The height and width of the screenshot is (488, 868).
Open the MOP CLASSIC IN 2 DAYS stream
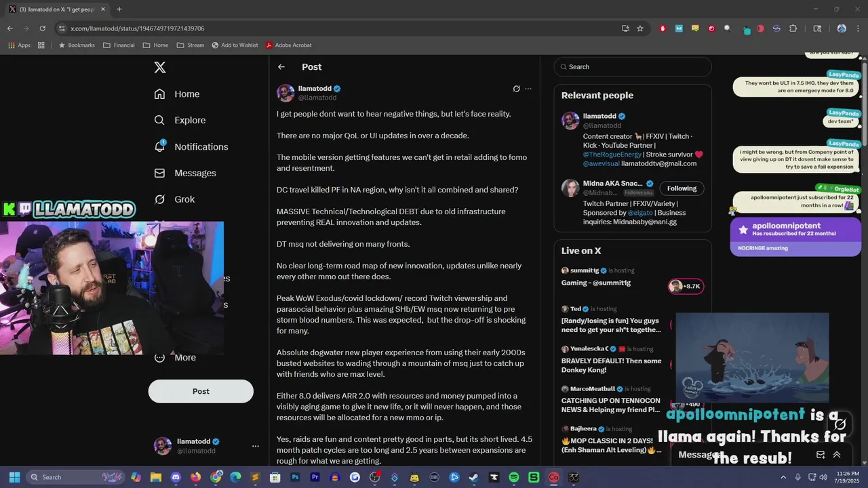611,445
